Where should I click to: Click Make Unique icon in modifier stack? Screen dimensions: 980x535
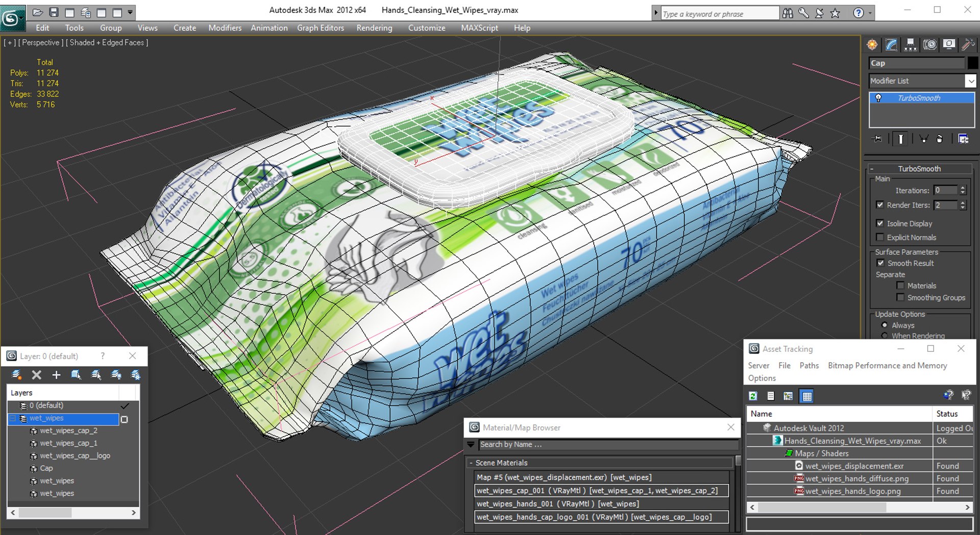coord(923,139)
